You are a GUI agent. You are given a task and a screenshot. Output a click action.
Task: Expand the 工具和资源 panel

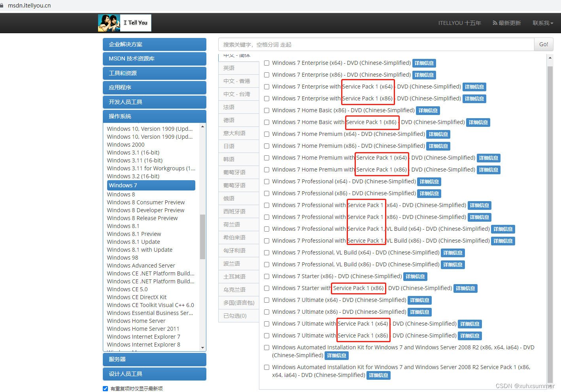(155, 73)
